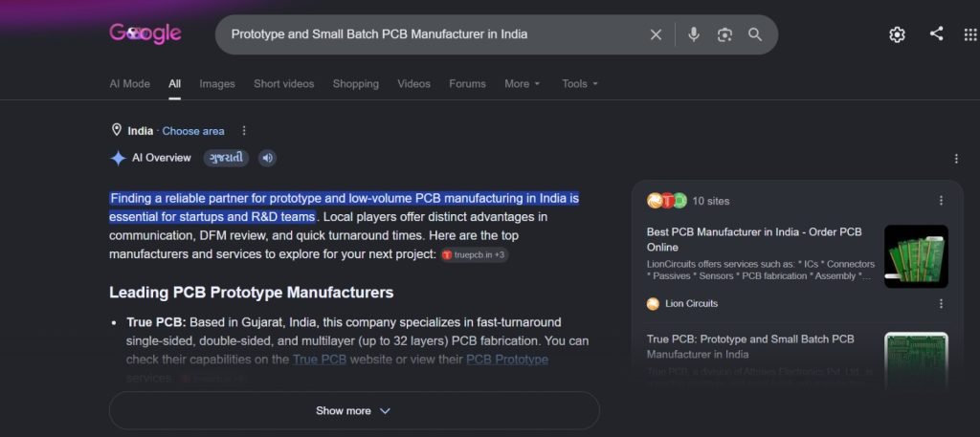Start voice search with microphone icon

pos(693,34)
